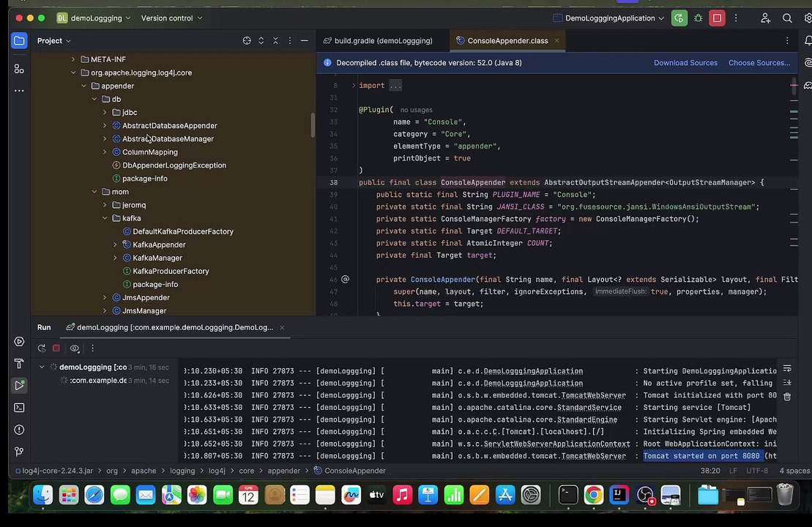Select DefaultKafkaProducerFactory in project tree

pyautogui.click(x=183, y=231)
